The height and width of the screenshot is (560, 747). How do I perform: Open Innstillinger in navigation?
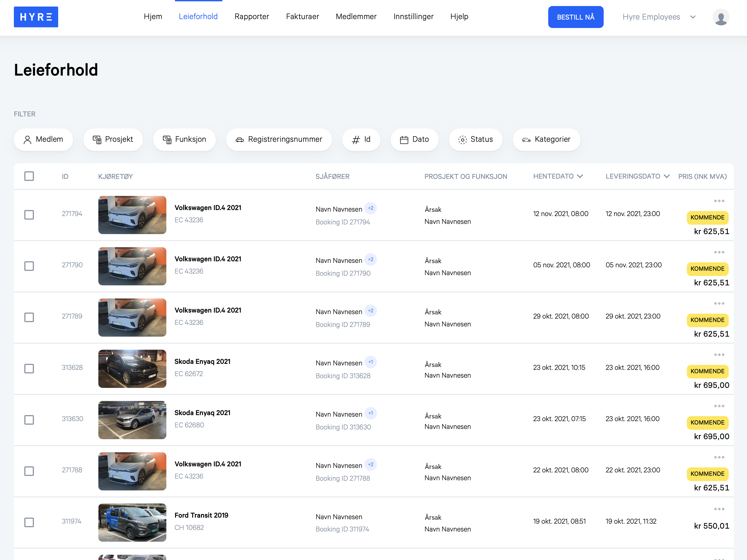pyautogui.click(x=413, y=16)
